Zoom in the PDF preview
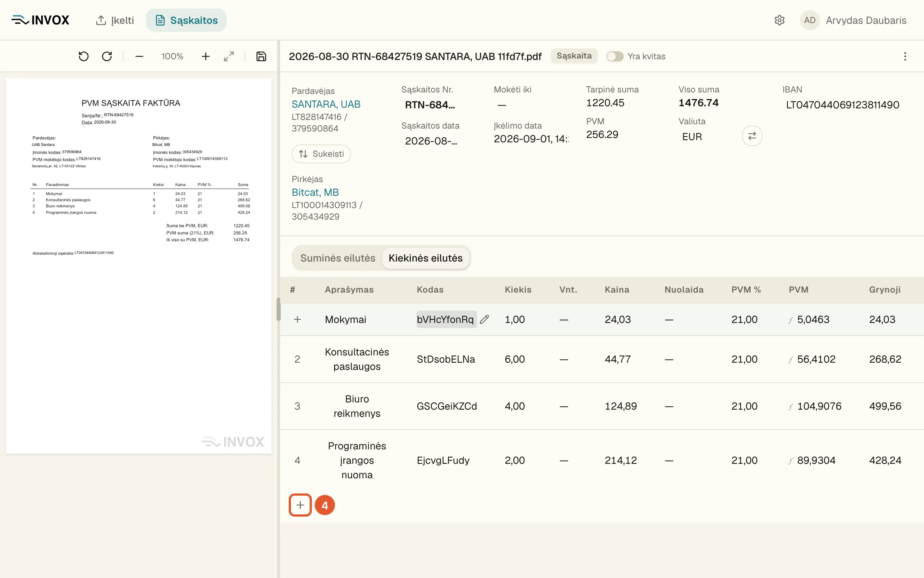Image resolution: width=924 pixels, height=578 pixels. pos(206,57)
